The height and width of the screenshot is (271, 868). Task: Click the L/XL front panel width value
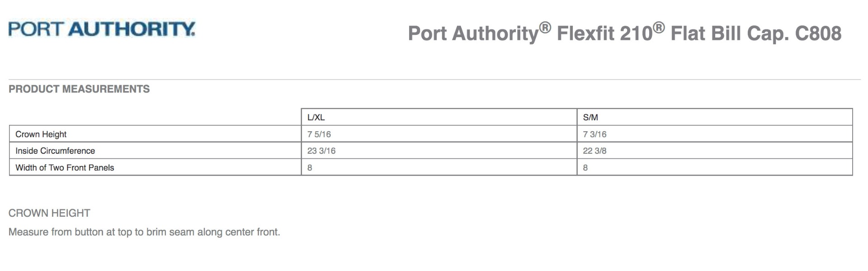310,168
